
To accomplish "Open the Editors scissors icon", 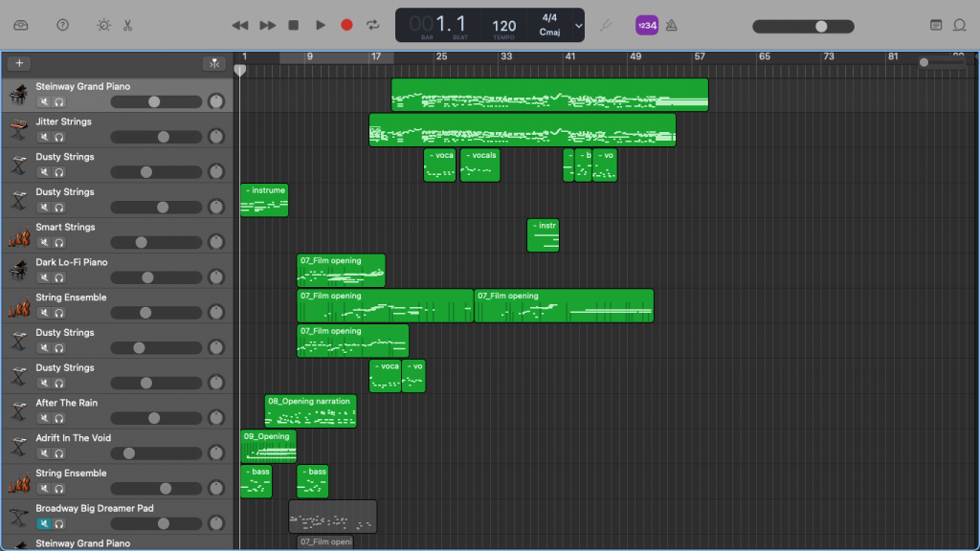I will [127, 25].
